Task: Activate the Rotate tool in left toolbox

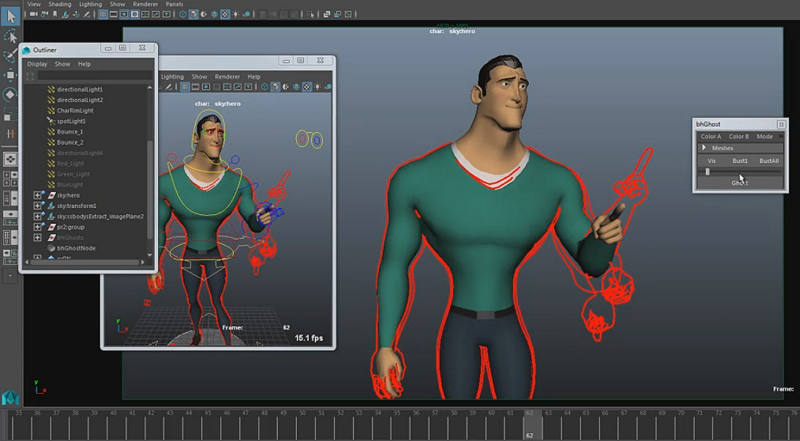Action: (9, 95)
